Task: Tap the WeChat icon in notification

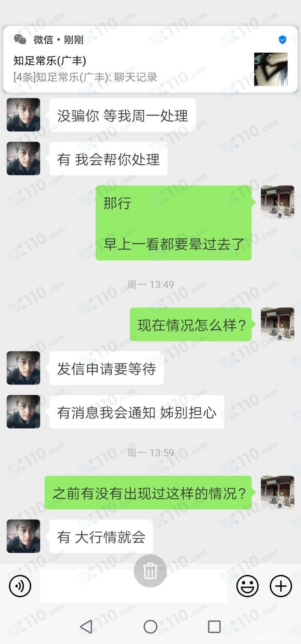Action: (20, 39)
